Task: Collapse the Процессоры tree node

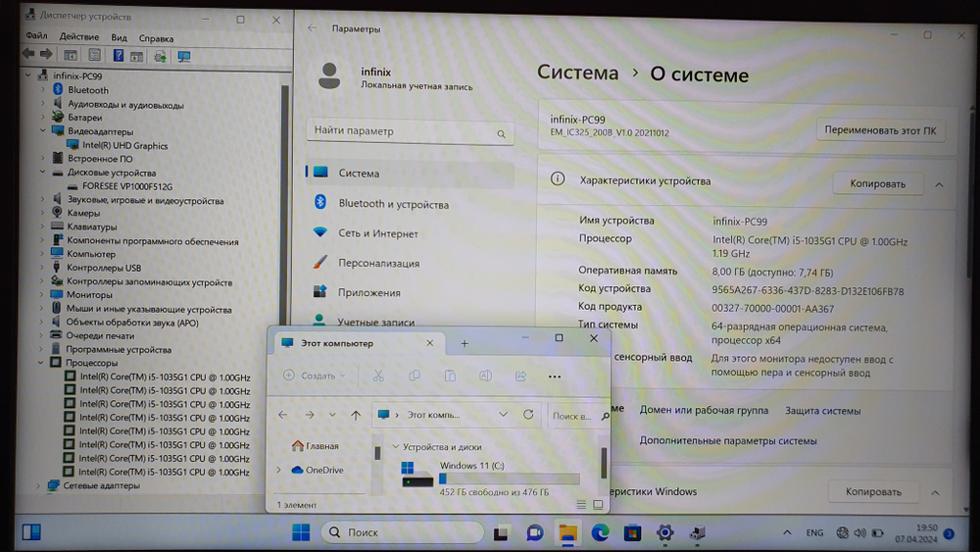Action: 43,363
